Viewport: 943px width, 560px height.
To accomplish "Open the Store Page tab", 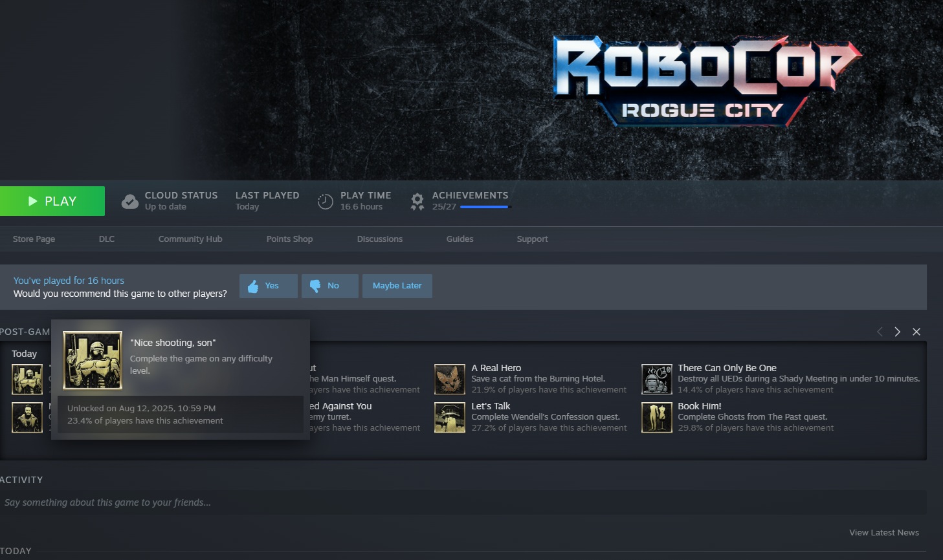I will pos(34,239).
